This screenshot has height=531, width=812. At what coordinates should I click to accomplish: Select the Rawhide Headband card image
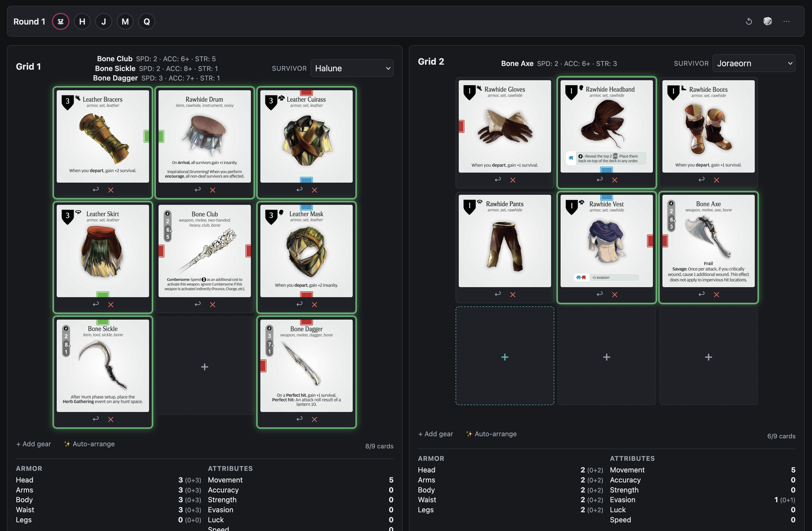coord(607,126)
